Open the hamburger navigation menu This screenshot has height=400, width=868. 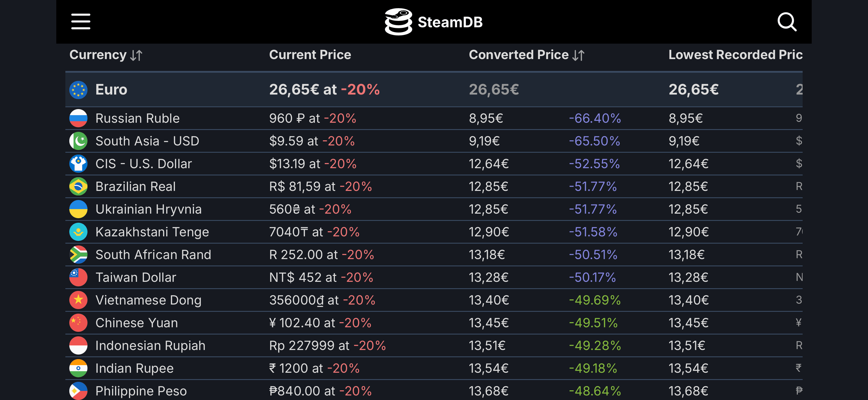pos(81,22)
